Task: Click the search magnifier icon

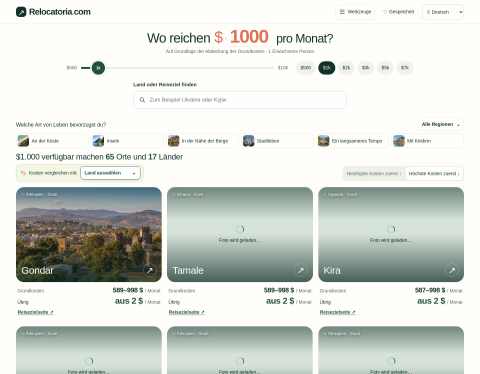Action: [x=142, y=100]
